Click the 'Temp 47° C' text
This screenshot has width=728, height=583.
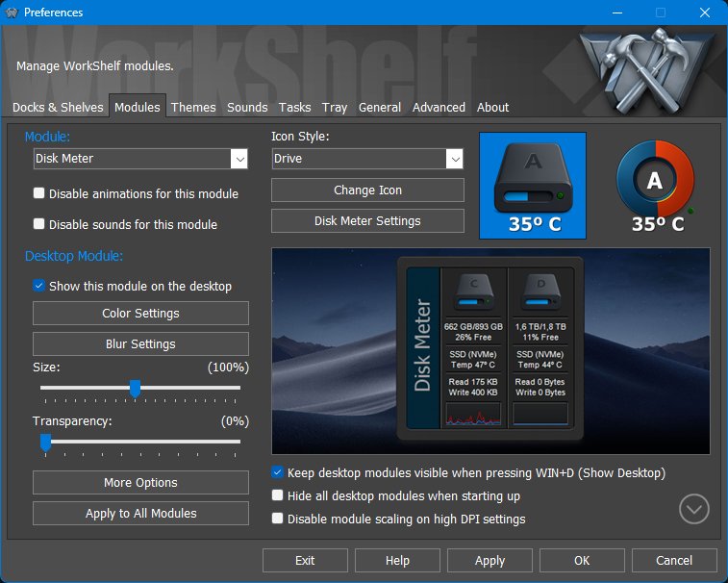click(473, 366)
